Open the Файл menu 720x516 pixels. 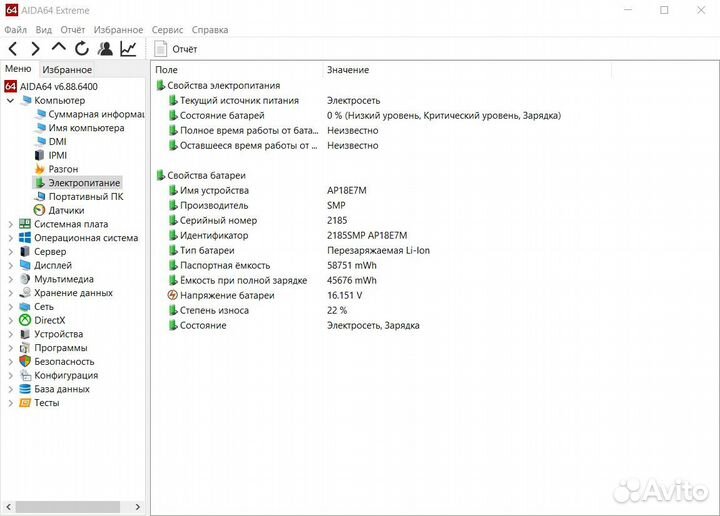pyautogui.click(x=16, y=30)
